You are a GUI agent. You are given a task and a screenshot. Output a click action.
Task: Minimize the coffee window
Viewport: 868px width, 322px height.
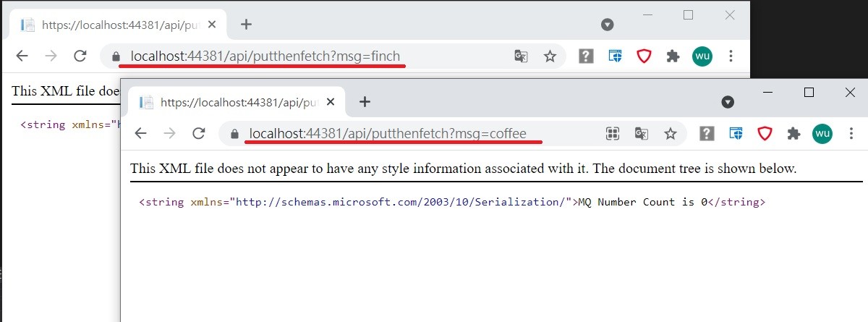tap(768, 92)
